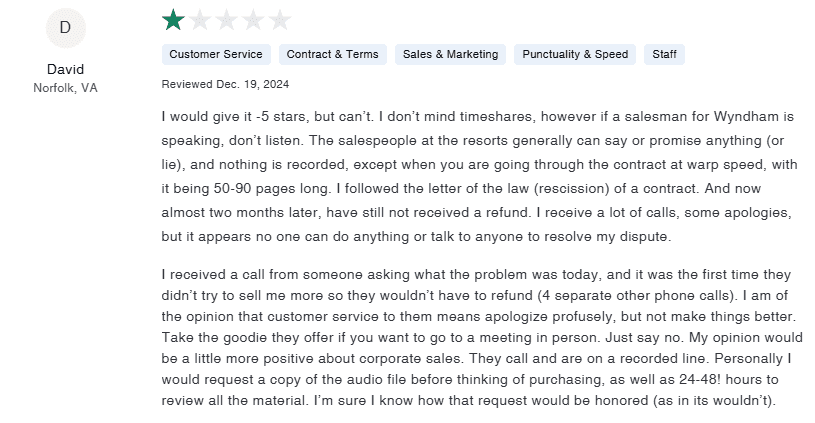815x423 pixels.
Task: Click the Contract & Terms tag
Action: click(332, 54)
